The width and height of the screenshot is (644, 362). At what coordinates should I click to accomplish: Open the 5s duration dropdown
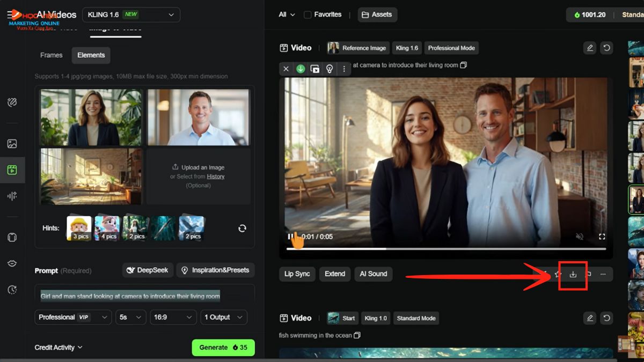pos(131,317)
